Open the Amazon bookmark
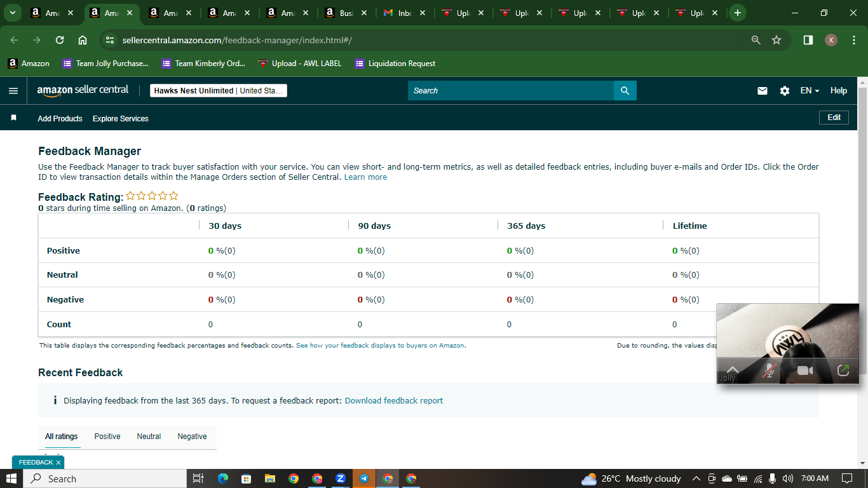This screenshot has height=488, width=868. click(x=29, y=64)
